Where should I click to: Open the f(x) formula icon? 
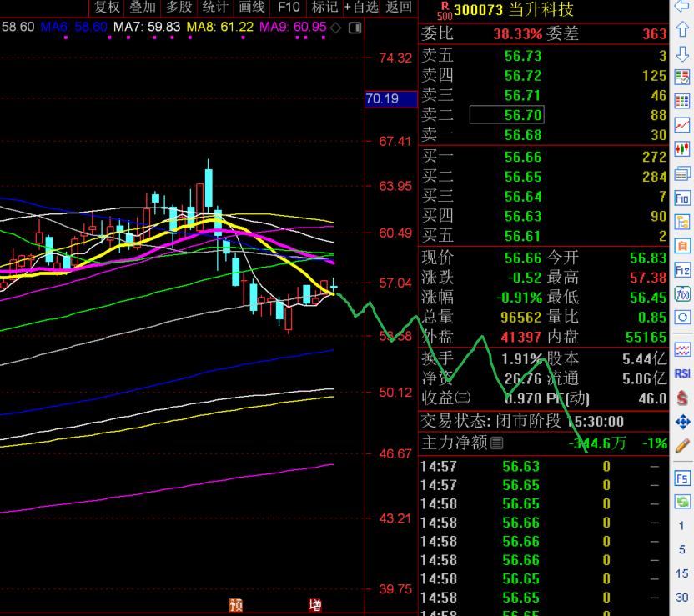click(682, 293)
